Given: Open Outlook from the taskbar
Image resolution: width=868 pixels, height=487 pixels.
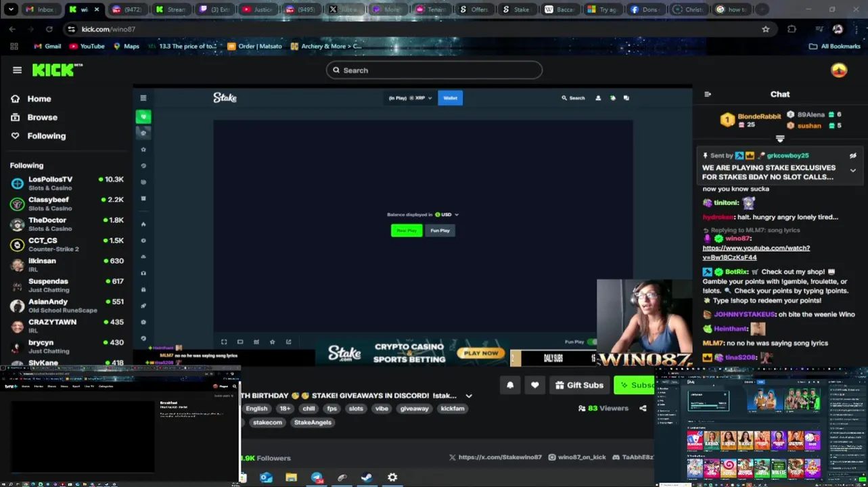Looking at the screenshot, I should (x=267, y=478).
